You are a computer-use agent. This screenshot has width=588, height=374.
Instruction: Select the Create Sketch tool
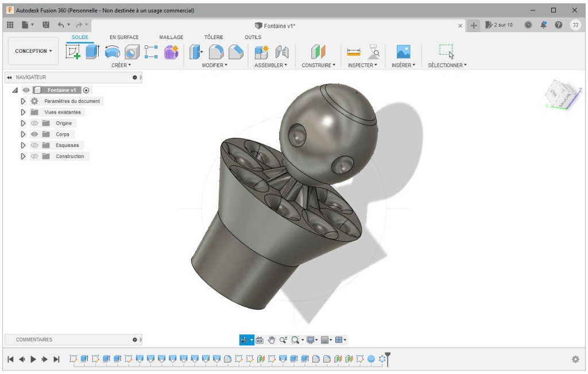point(73,52)
